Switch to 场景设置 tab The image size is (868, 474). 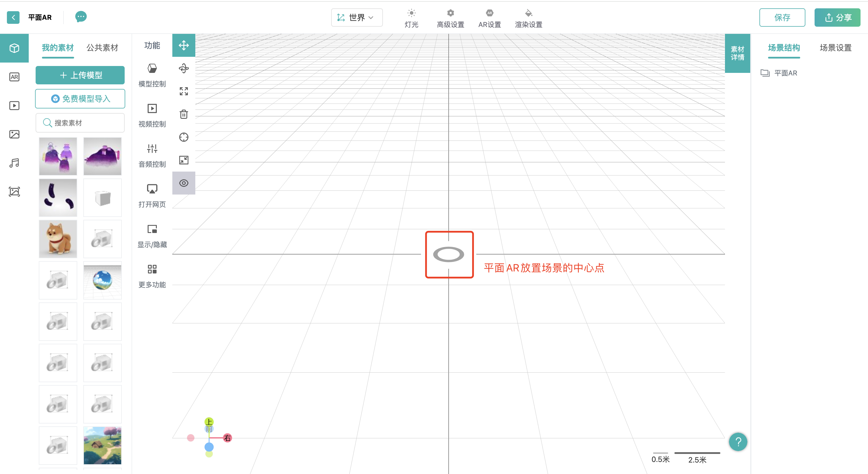(835, 48)
